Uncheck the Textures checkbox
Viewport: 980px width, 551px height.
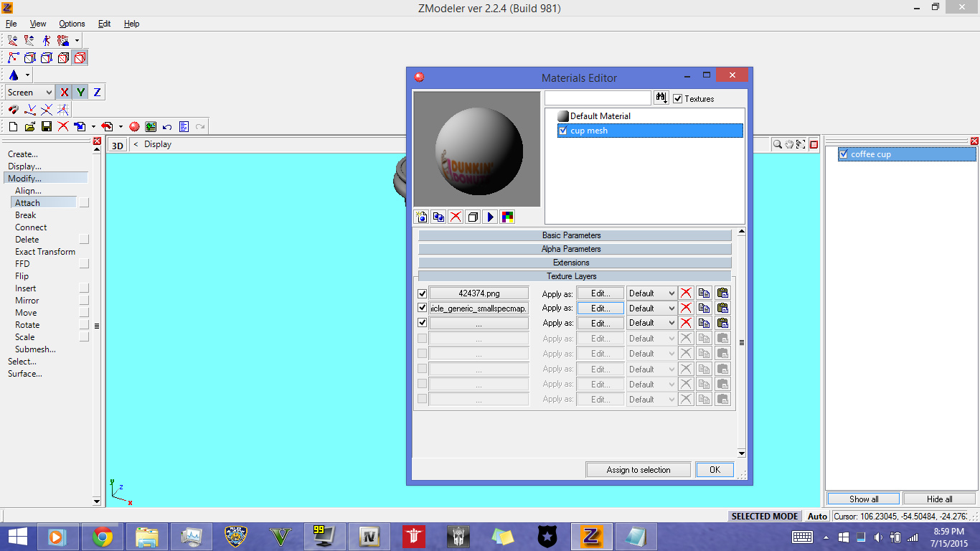coord(678,99)
